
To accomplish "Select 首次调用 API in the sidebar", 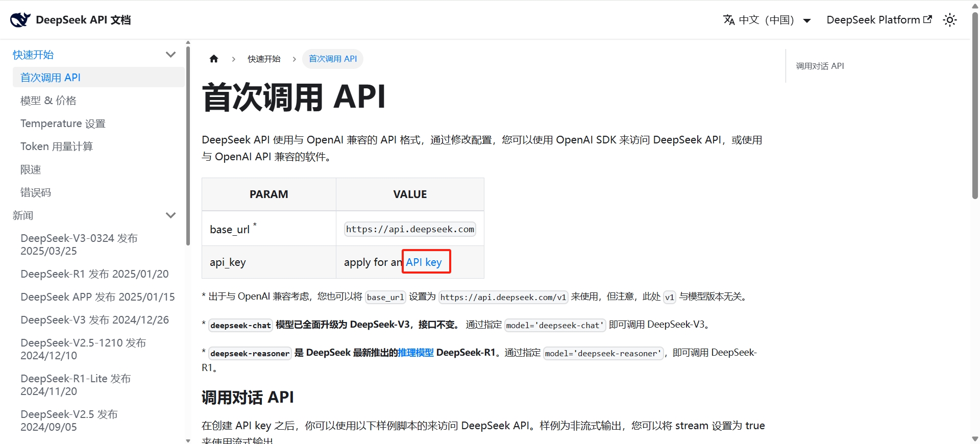I will pyautogui.click(x=99, y=78).
